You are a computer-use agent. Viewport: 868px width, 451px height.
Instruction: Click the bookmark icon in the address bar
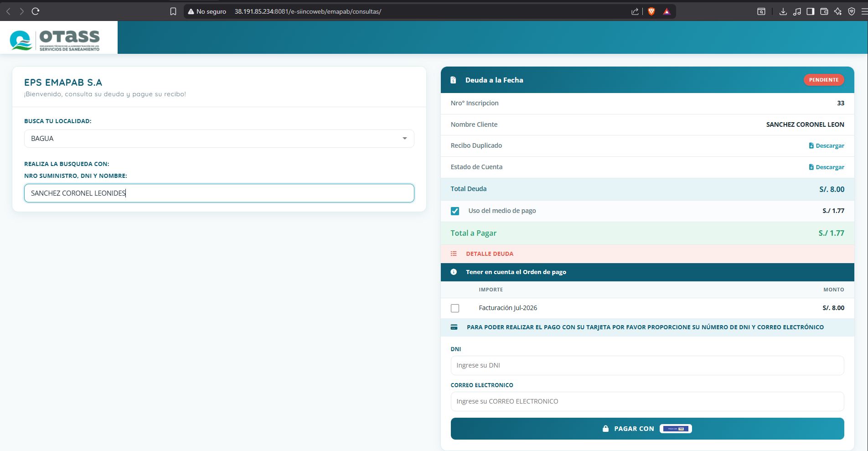[173, 11]
